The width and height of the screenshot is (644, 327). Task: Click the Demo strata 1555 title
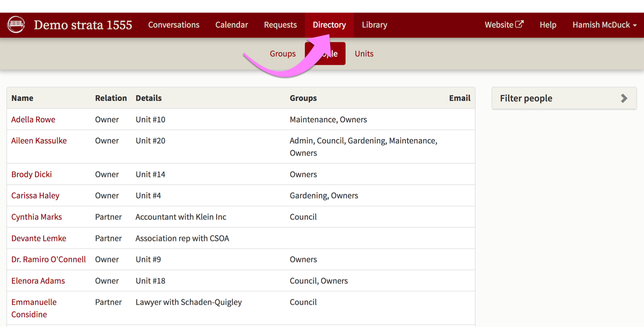[83, 25]
